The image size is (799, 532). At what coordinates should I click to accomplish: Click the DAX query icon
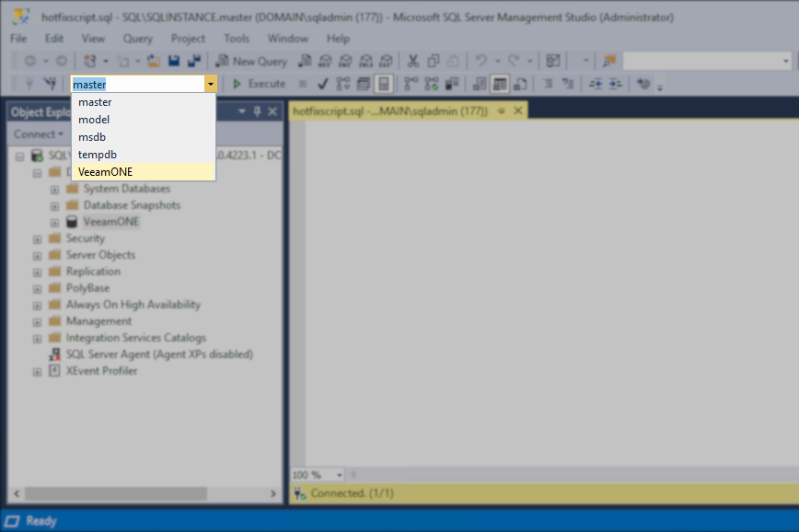tap(386, 61)
